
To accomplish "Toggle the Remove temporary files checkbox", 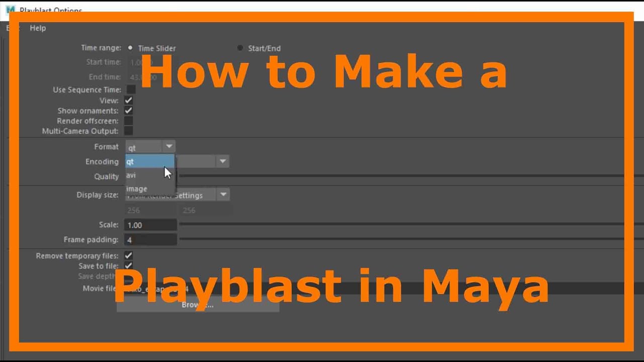I will pyautogui.click(x=129, y=255).
